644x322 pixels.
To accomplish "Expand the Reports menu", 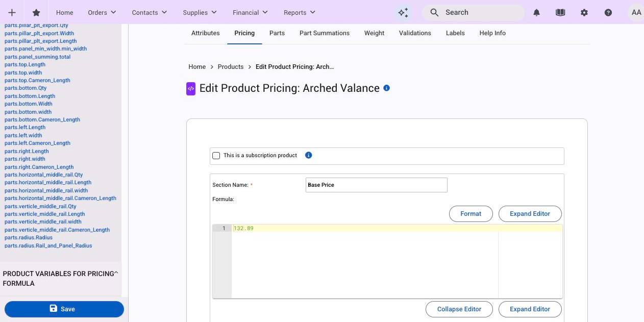I will (300, 12).
